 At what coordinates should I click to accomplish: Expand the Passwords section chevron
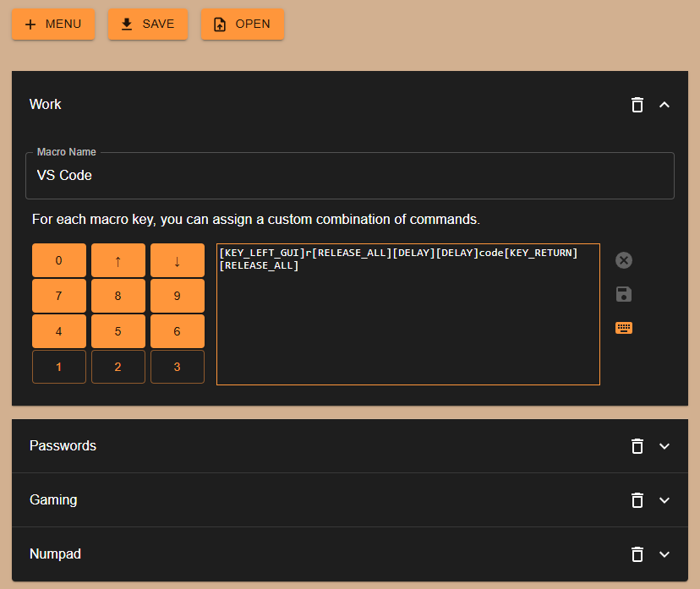pyautogui.click(x=664, y=446)
